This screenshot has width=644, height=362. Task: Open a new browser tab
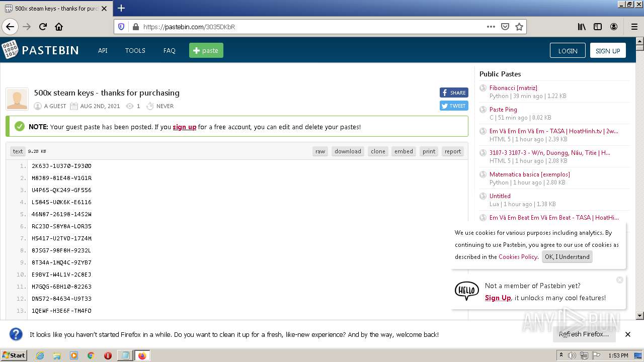121,8
